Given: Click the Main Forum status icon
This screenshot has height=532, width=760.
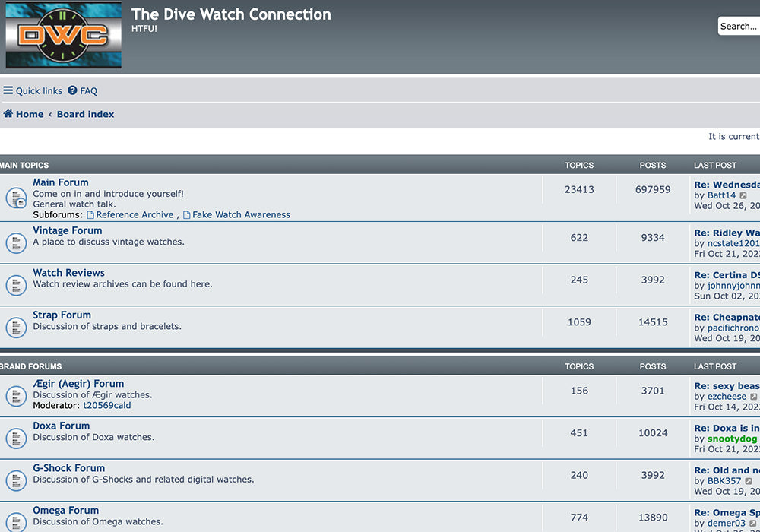Looking at the screenshot, I should (16, 198).
